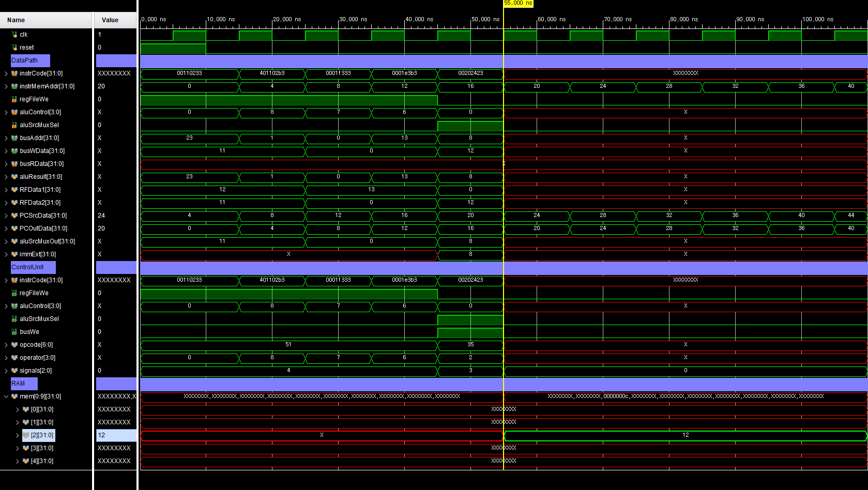Click the opcode bus icon

tap(14, 345)
